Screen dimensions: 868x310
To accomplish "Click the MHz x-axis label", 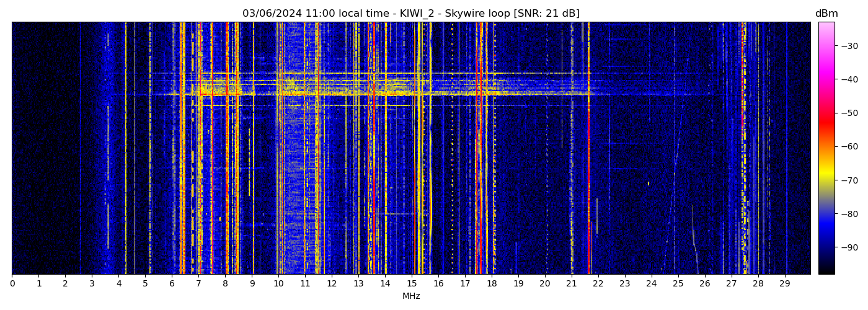I will click(411, 296).
